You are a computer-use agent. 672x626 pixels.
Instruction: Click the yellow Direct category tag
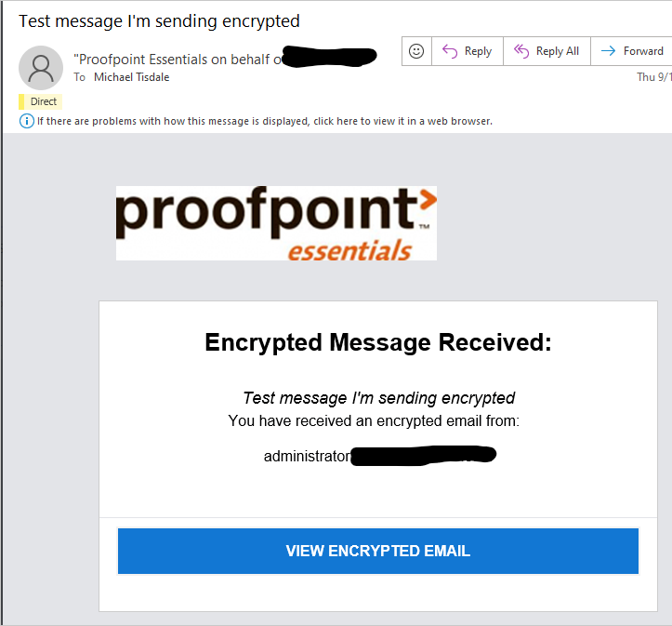coord(42,101)
